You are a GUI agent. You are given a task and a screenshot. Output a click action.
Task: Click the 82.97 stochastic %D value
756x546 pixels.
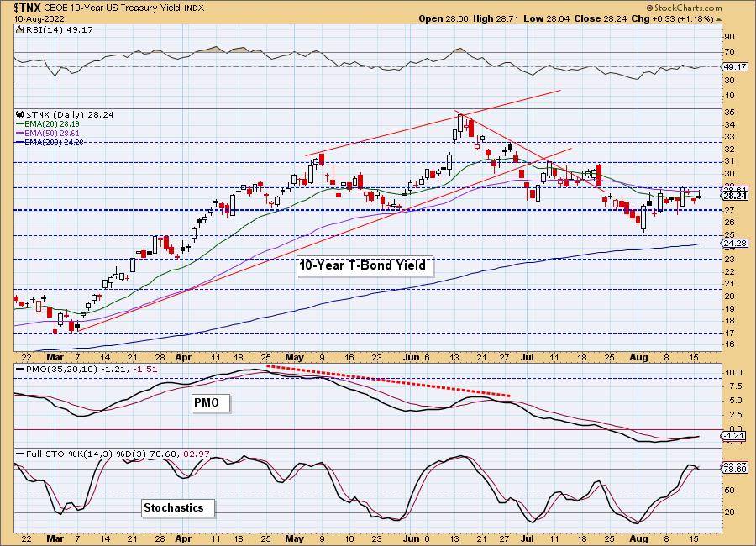pyautogui.click(x=196, y=454)
